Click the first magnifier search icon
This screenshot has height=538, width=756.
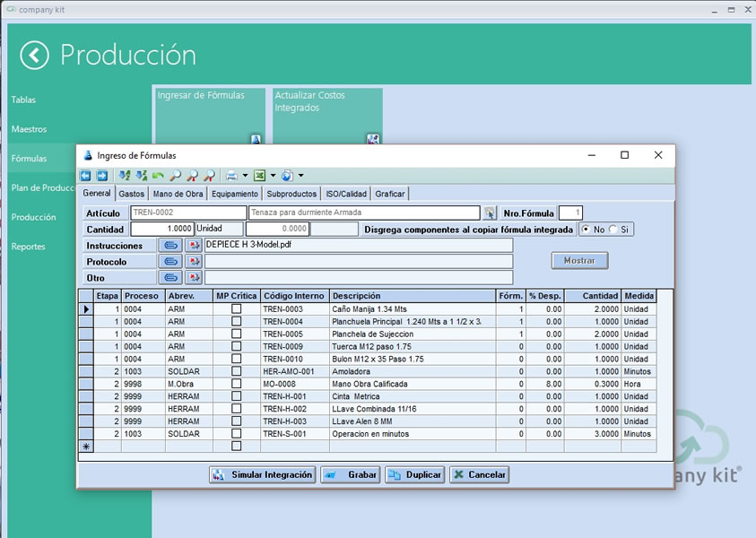(x=175, y=176)
